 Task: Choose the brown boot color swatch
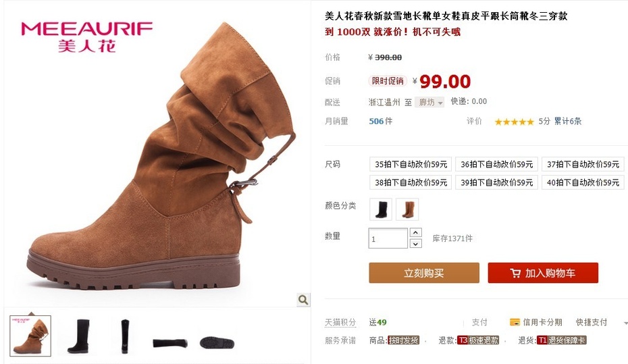407,209
